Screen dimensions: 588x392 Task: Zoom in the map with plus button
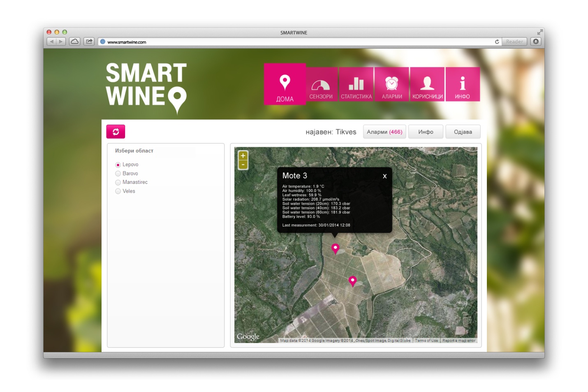coord(243,155)
